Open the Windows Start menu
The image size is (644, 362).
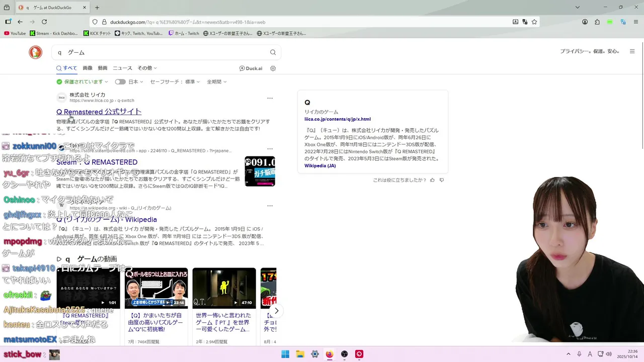[x=285, y=354]
